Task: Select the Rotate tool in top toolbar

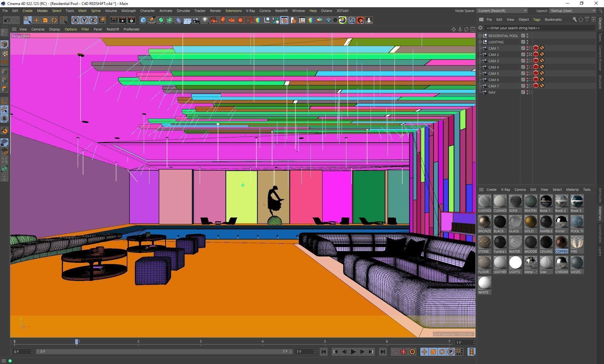Action: point(54,20)
